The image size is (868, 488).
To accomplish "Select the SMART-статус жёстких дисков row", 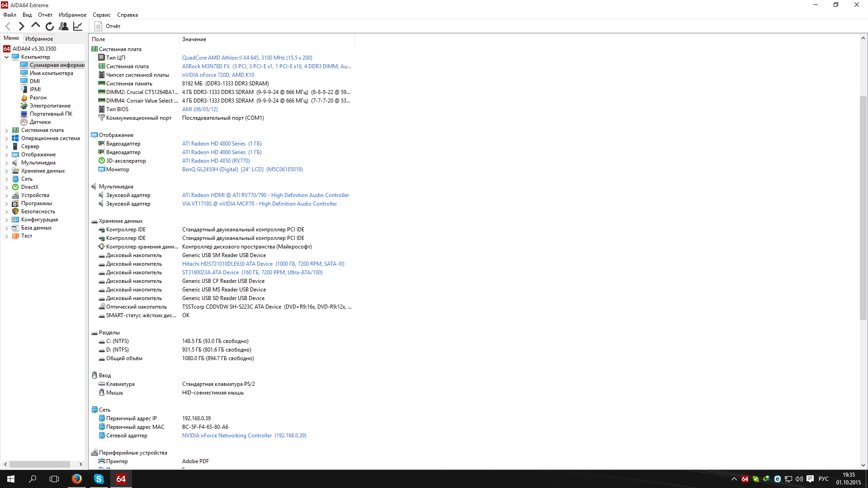I will point(221,315).
